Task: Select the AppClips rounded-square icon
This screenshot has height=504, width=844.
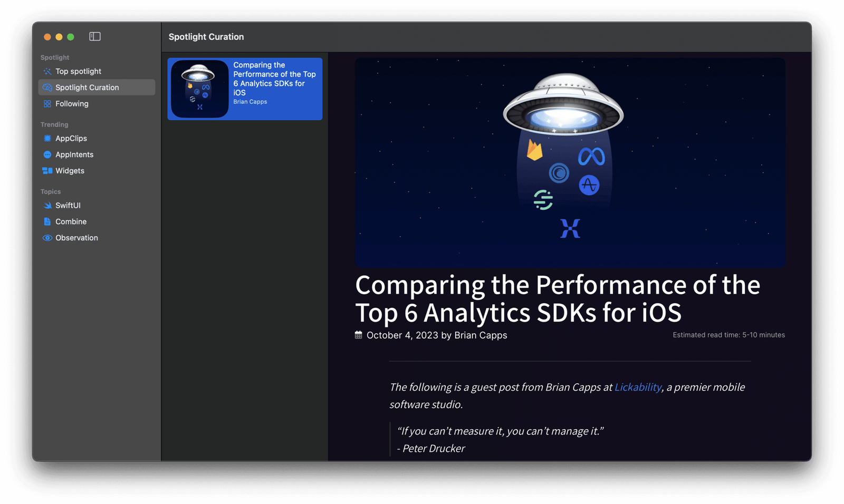Action: point(47,138)
